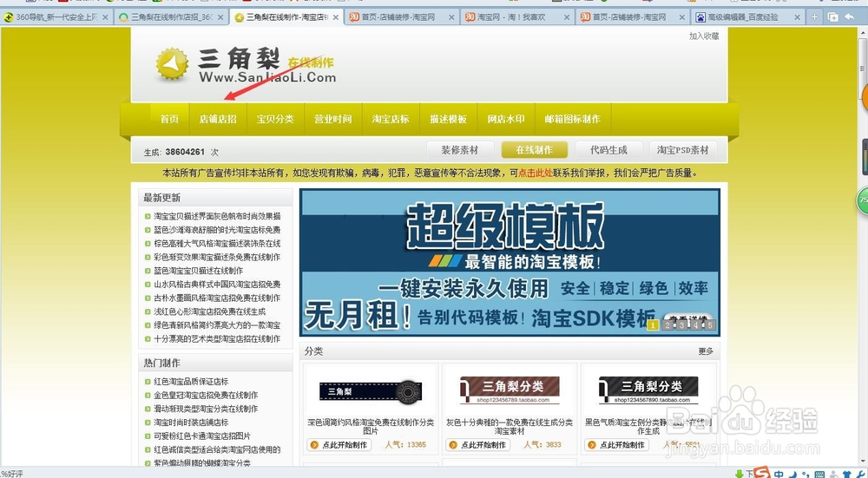Click the Sogou input method S icon
The width and height of the screenshot is (868, 478).
[762, 473]
